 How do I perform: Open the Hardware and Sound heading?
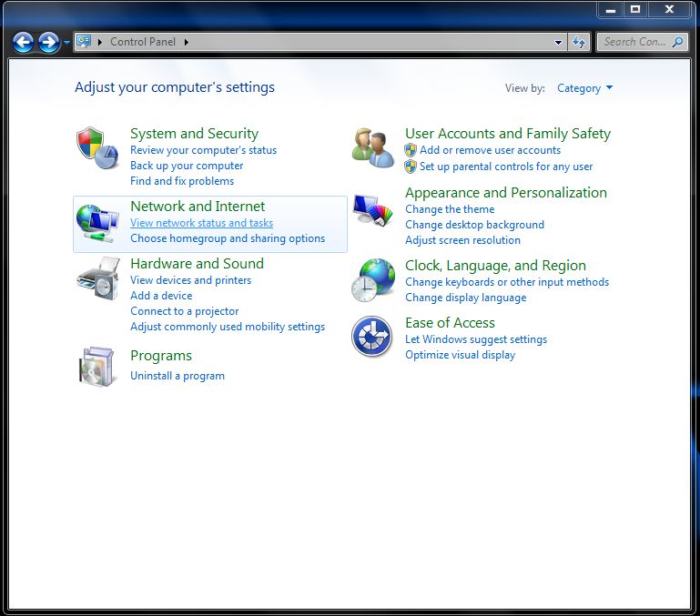coord(197,263)
